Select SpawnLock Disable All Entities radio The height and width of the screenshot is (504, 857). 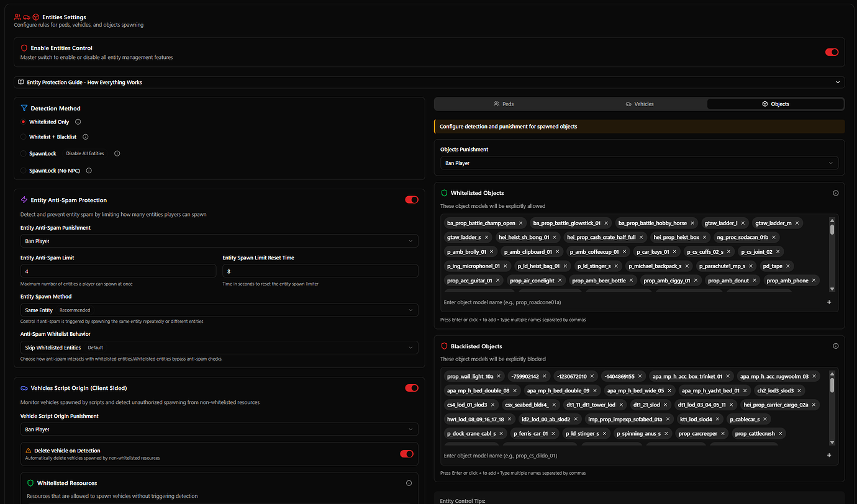(24, 153)
